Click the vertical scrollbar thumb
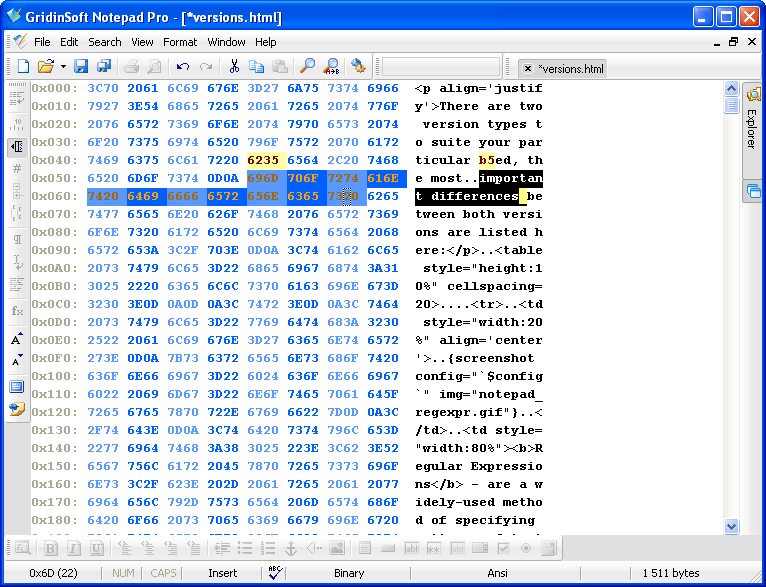Viewport: 766px width, 587px height. pyautogui.click(x=731, y=105)
